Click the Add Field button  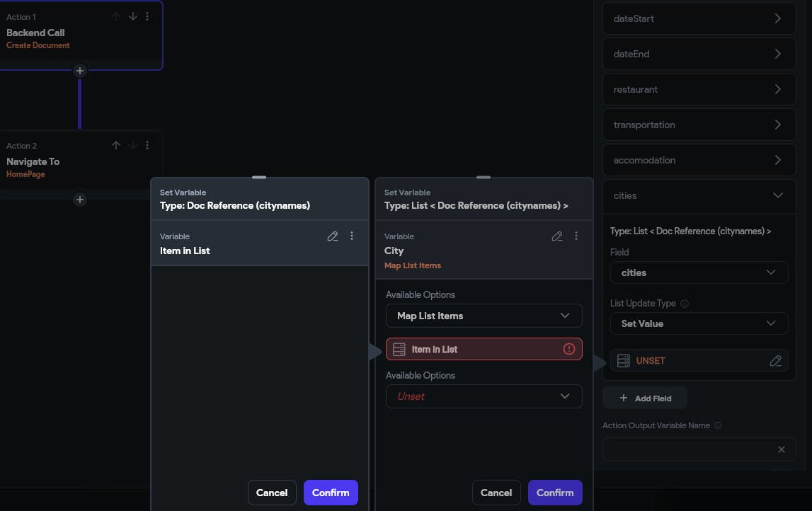[645, 398]
